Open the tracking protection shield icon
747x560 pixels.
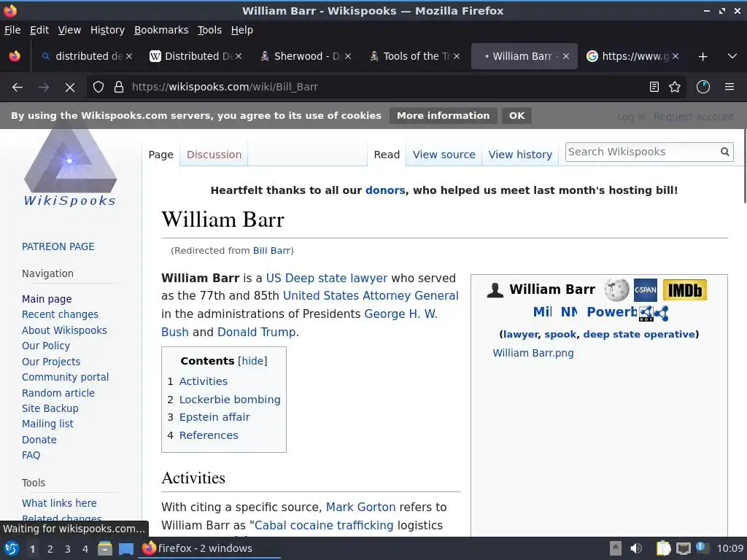[x=98, y=87]
